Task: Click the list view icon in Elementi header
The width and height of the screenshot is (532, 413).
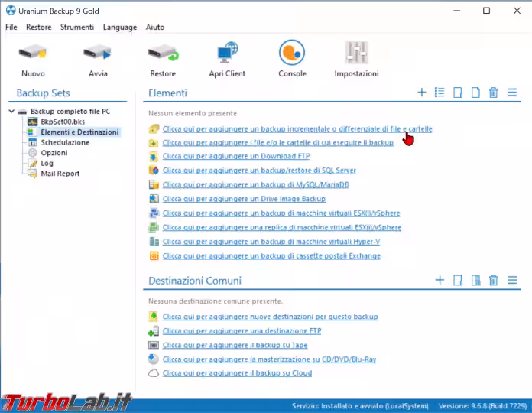Action: [x=440, y=93]
